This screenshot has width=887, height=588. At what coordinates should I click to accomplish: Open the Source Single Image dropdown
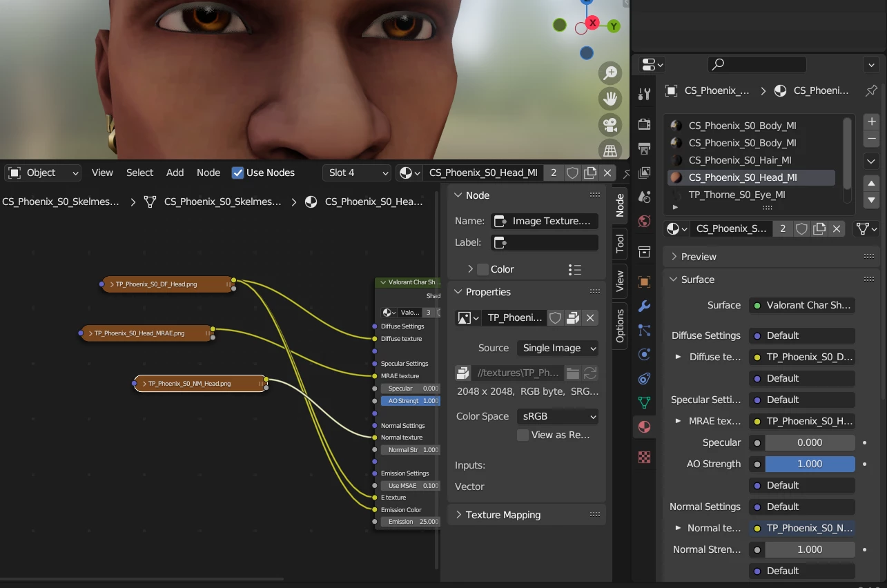tap(558, 348)
